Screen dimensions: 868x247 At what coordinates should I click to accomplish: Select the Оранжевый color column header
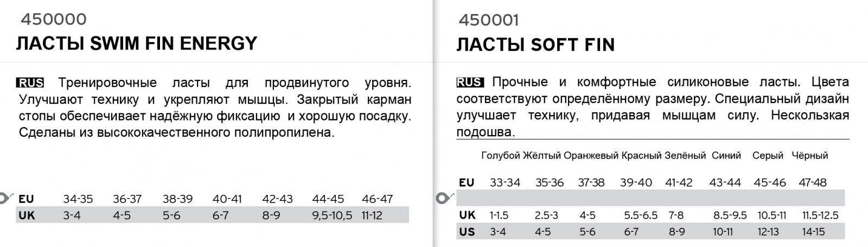(x=591, y=156)
